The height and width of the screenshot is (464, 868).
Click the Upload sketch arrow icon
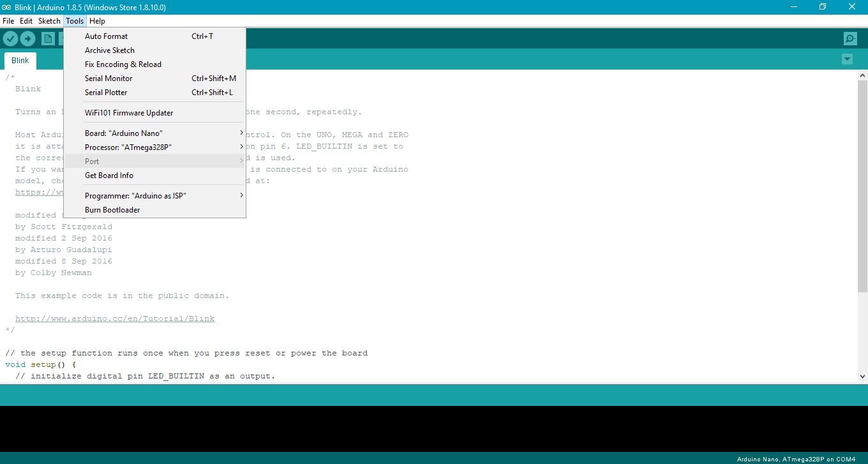[27, 38]
